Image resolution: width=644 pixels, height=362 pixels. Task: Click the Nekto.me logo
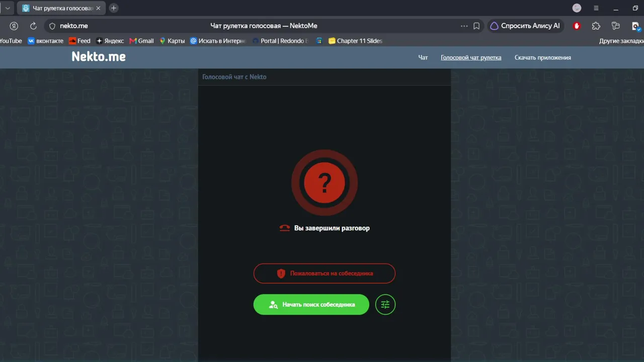pos(99,57)
